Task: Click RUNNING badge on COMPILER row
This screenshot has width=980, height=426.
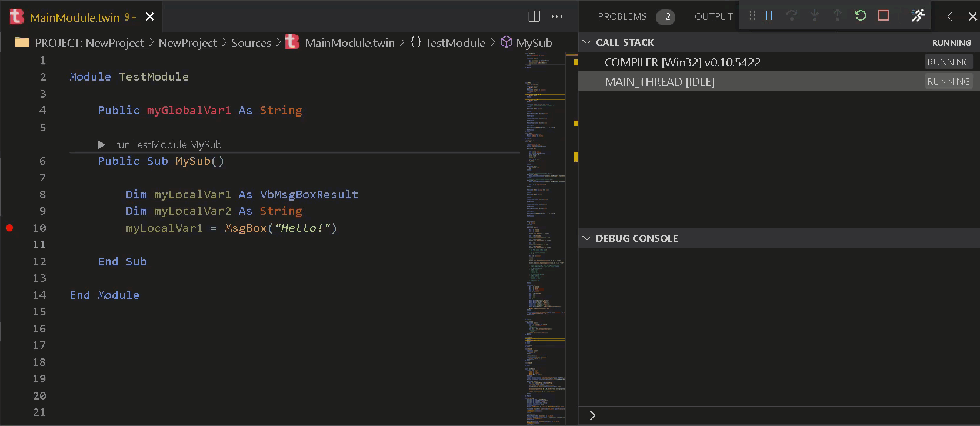Action: click(x=948, y=62)
